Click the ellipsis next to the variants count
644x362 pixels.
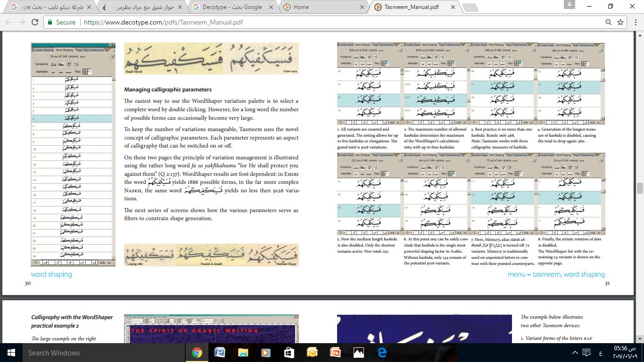(83, 57)
